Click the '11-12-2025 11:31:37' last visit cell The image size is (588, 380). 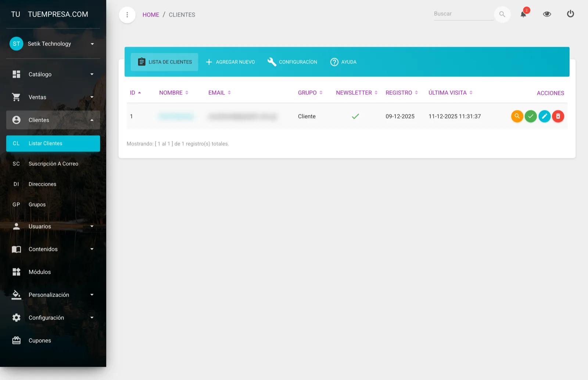tap(455, 116)
